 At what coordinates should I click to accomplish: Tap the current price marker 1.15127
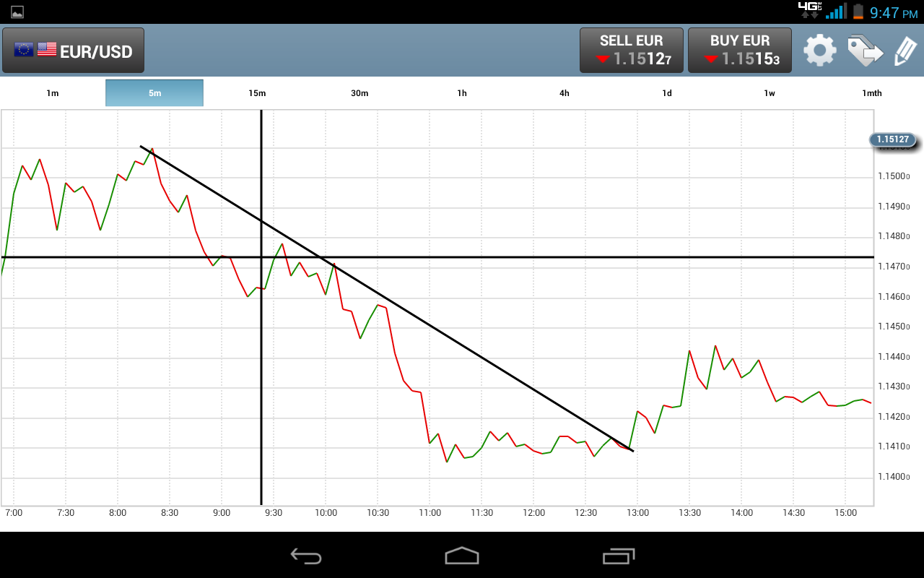click(894, 139)
